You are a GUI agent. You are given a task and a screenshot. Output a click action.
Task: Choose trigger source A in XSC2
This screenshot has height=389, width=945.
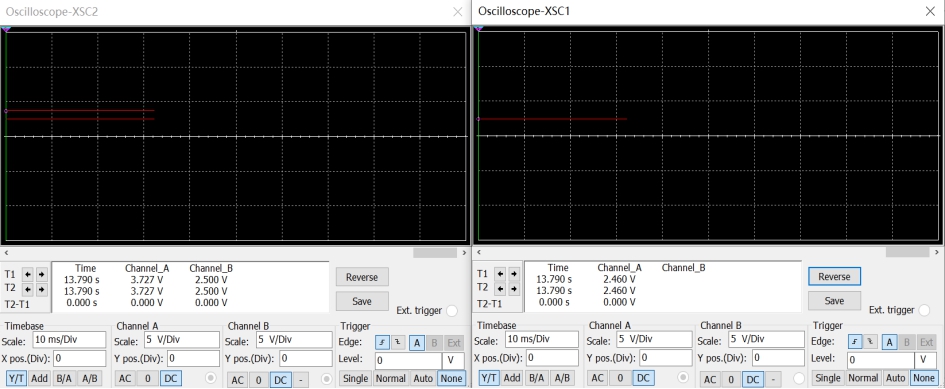tap(416, 343)
